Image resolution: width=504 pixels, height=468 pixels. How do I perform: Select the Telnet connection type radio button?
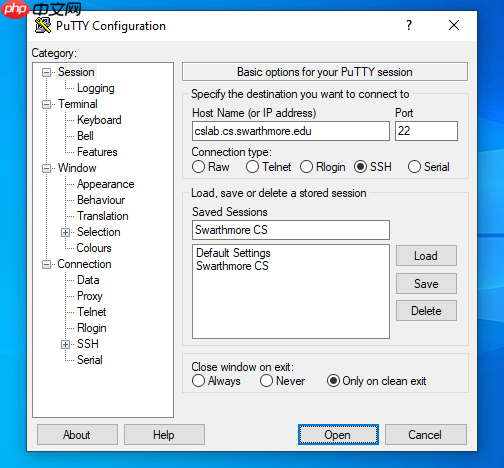coord(252,167)
